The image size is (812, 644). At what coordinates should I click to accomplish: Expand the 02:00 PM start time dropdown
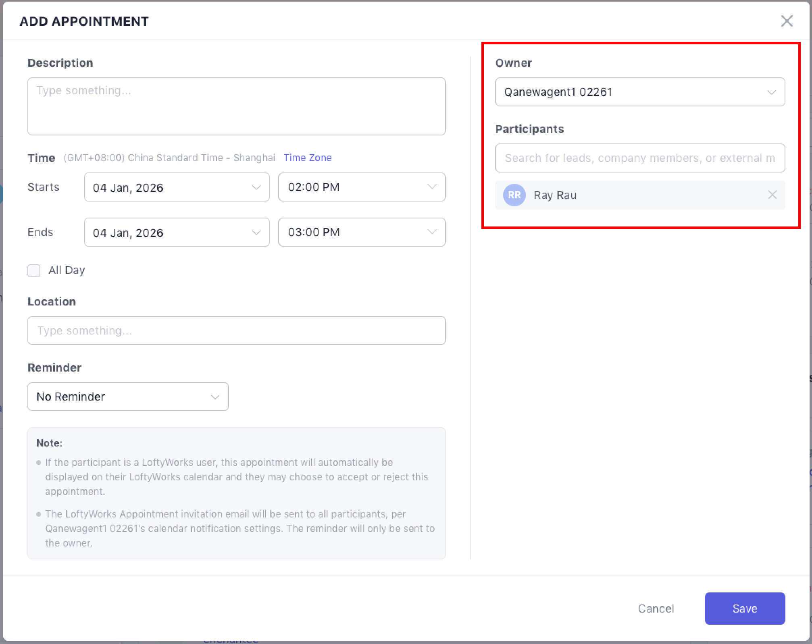pos(361,187)
